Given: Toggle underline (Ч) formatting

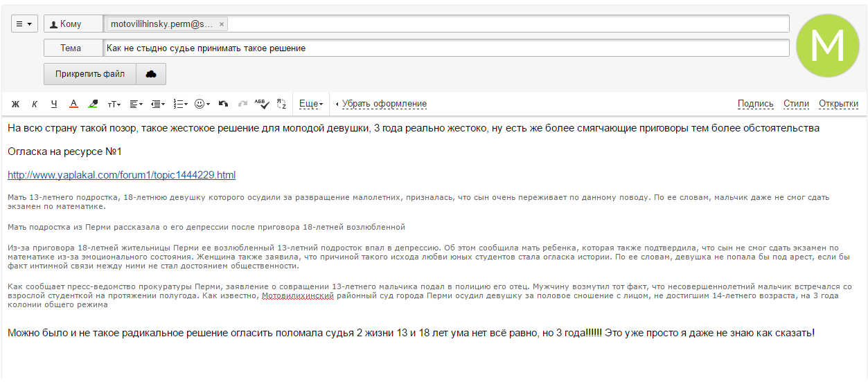Looking at the screenshot, I should coord(54,104).
